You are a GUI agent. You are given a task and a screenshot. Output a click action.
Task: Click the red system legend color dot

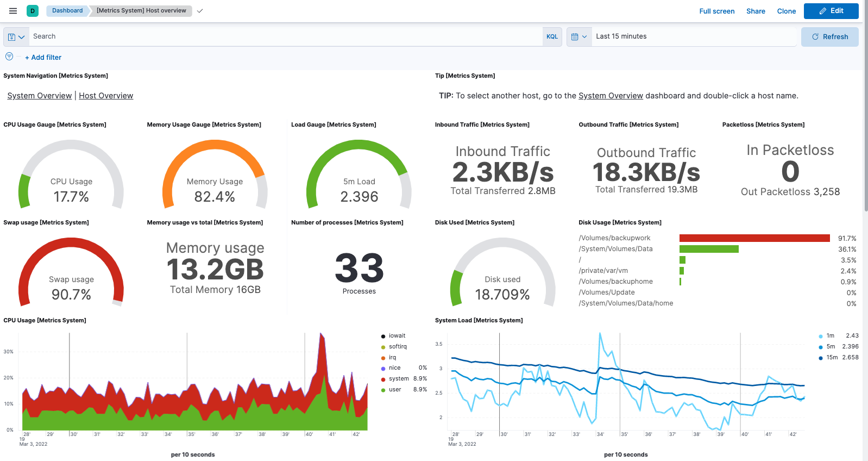point(383,379)
